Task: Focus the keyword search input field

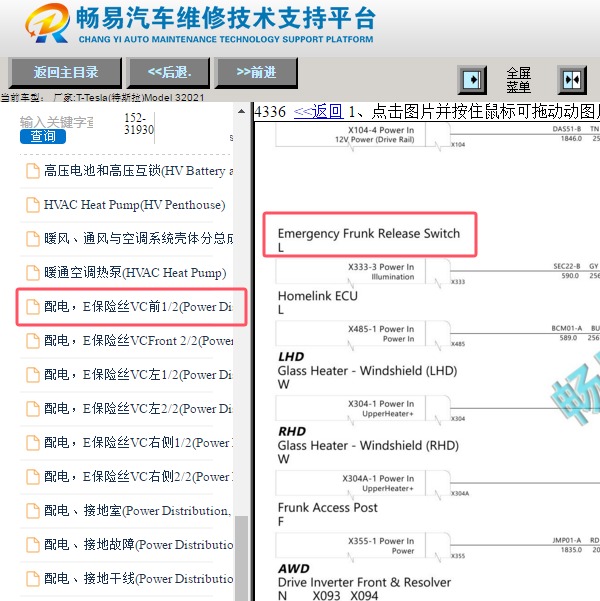Action: pos(57,122)
